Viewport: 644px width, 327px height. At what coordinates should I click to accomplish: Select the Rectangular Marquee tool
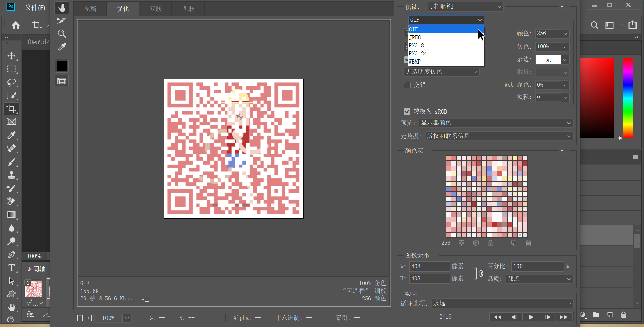click(12, 69)
